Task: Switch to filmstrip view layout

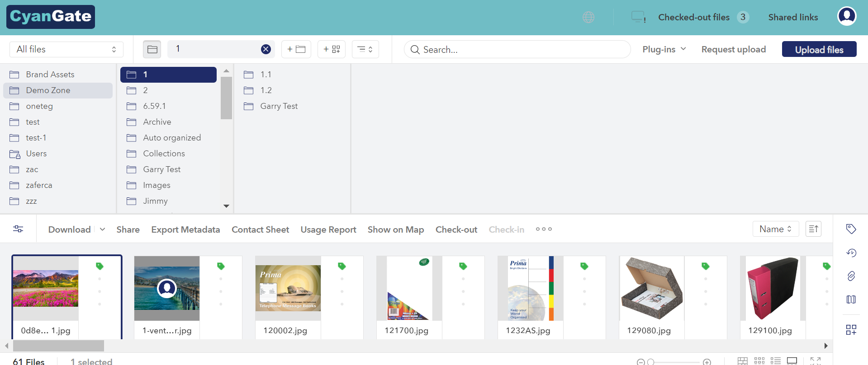Action: pos(792,360)
